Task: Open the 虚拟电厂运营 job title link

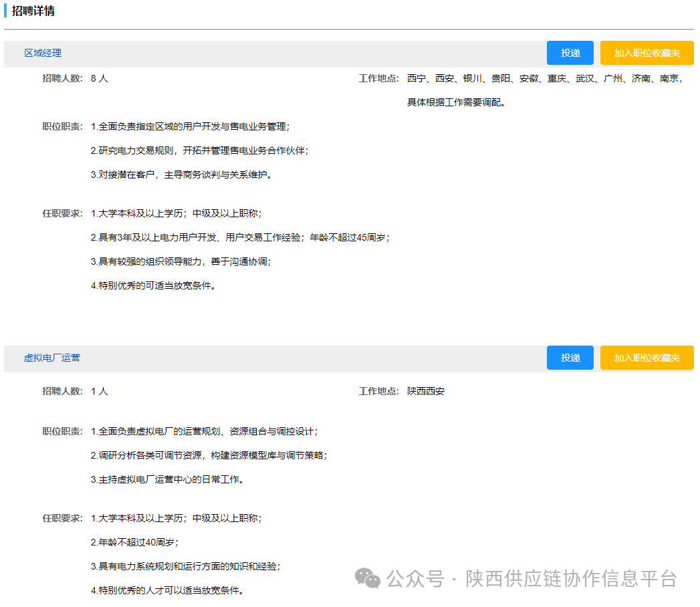Action: 51,358
